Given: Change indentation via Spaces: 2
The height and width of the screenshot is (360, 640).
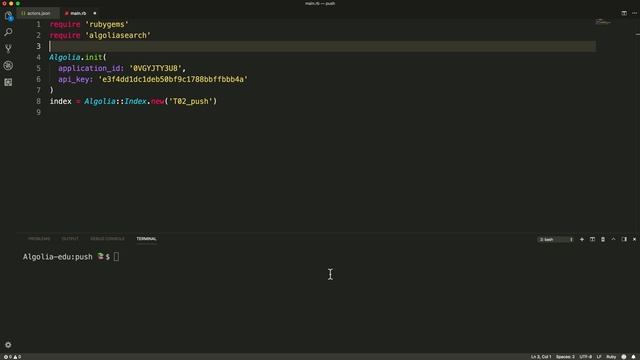Looking at the screenshot, I should click(x=565, y=357).
